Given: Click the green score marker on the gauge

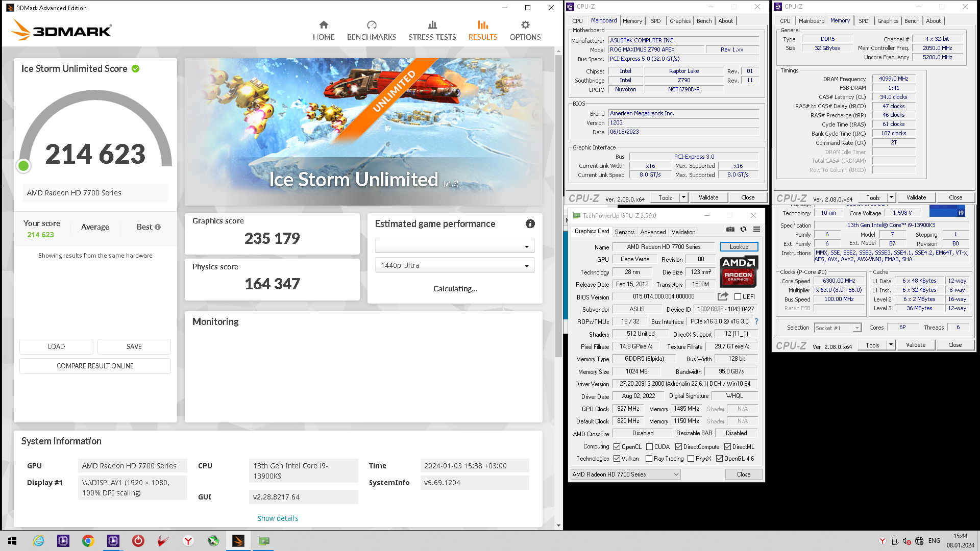Looking at the screenshot, I should pos(23,166).
